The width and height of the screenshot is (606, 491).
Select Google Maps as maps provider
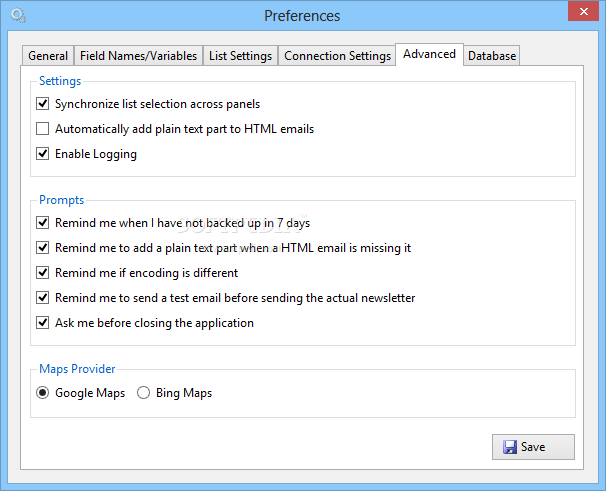point(43,393)
